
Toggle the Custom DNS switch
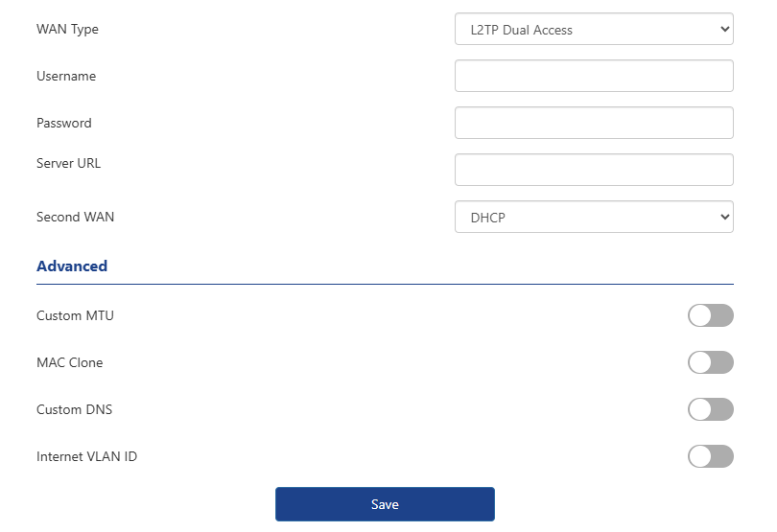tap(710, 409)
